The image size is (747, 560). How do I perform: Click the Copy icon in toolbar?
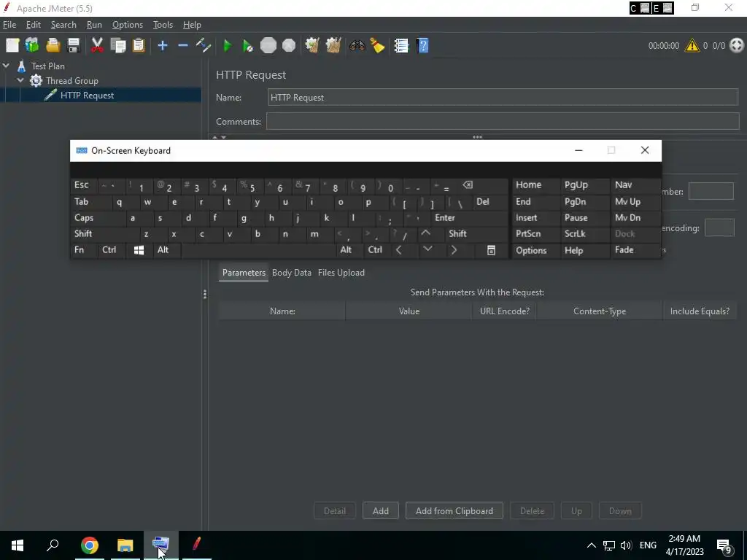(117, 46)
